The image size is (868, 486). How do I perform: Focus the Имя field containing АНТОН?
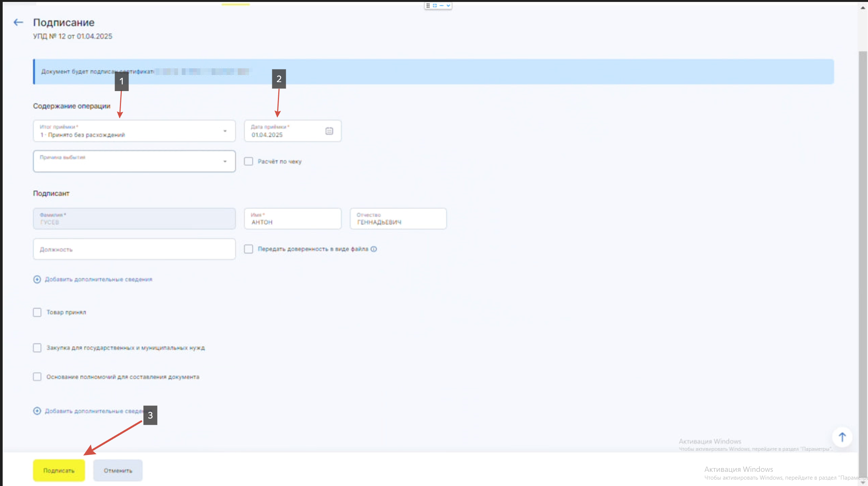click(293, 218)
